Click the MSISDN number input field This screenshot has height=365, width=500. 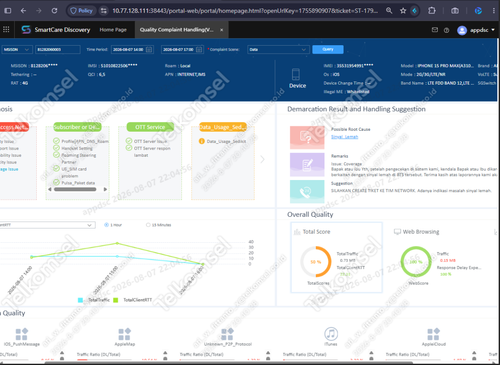(x=58, y=50)
